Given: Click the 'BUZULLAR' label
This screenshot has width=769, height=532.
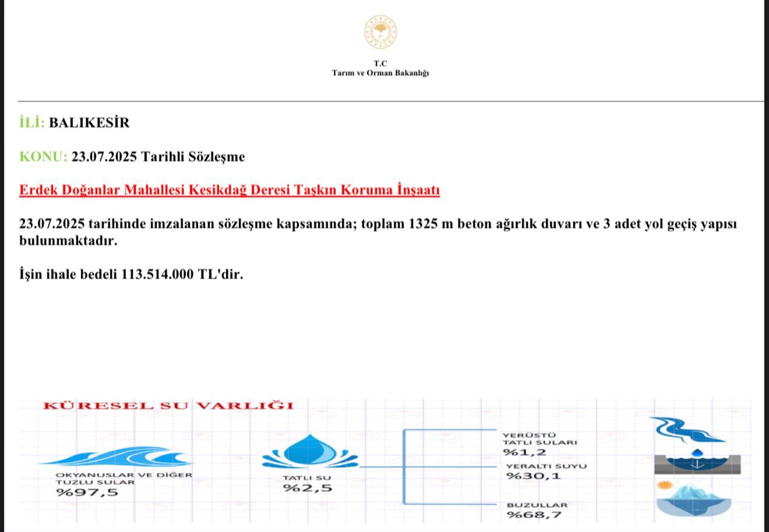Looking at the screenshot, I should 537,505.
